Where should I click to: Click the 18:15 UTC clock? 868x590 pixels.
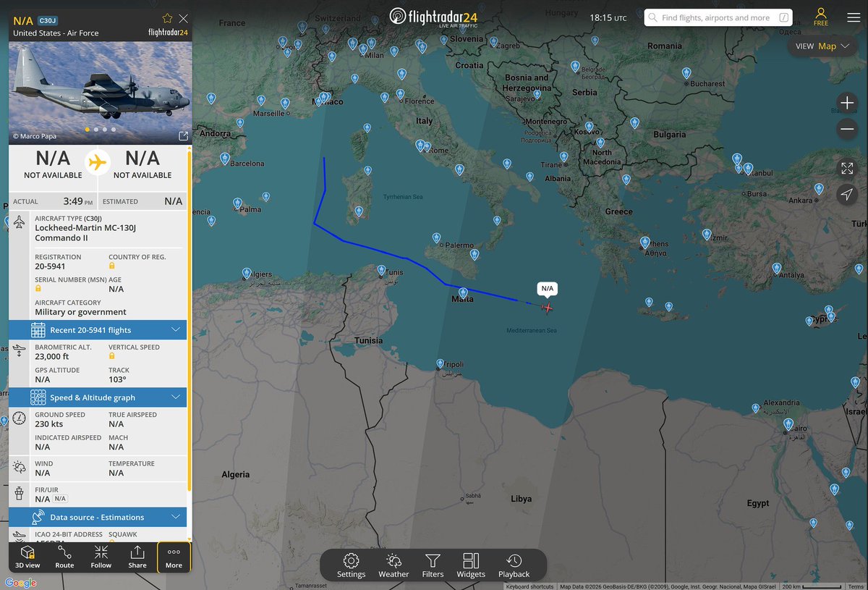point(608,17)
